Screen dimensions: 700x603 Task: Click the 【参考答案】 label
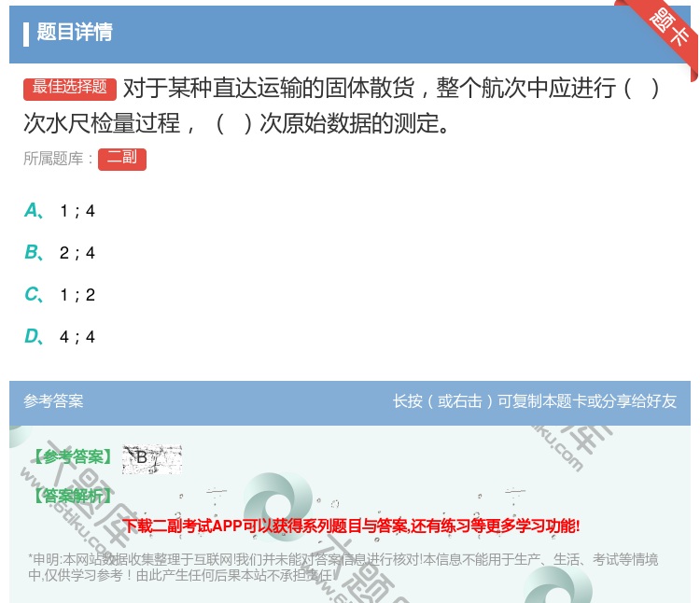point(73,457)
